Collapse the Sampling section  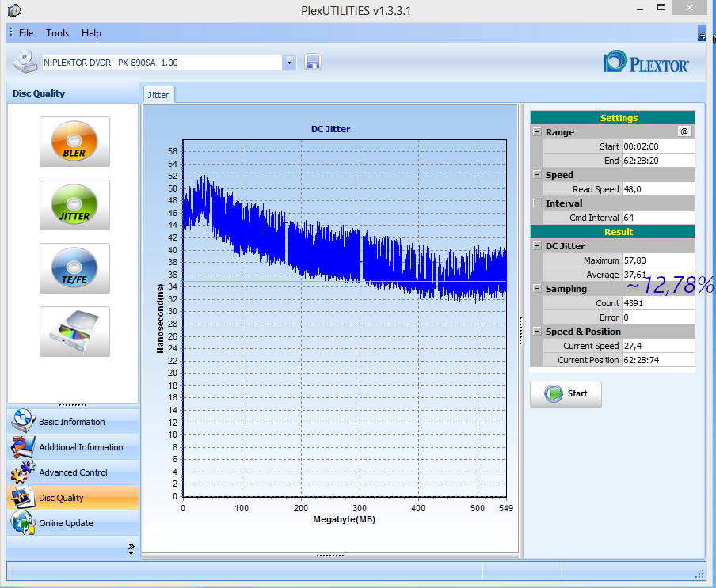point(537,288)
